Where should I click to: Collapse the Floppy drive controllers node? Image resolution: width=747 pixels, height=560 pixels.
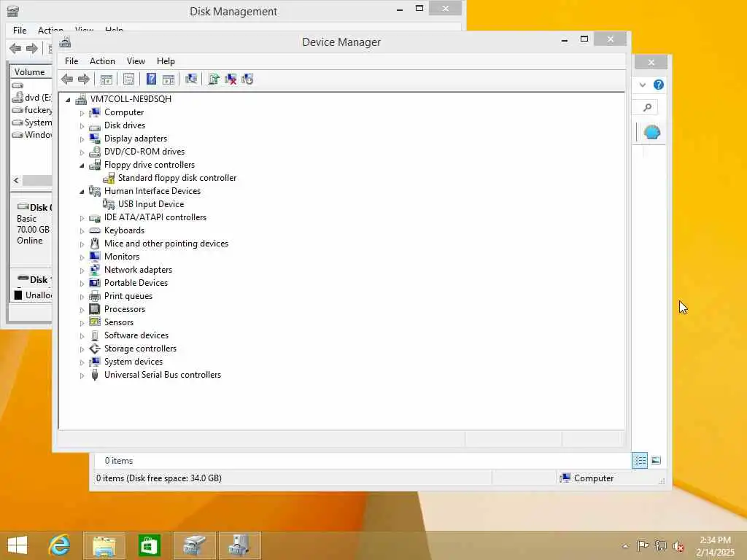point(82,166)
